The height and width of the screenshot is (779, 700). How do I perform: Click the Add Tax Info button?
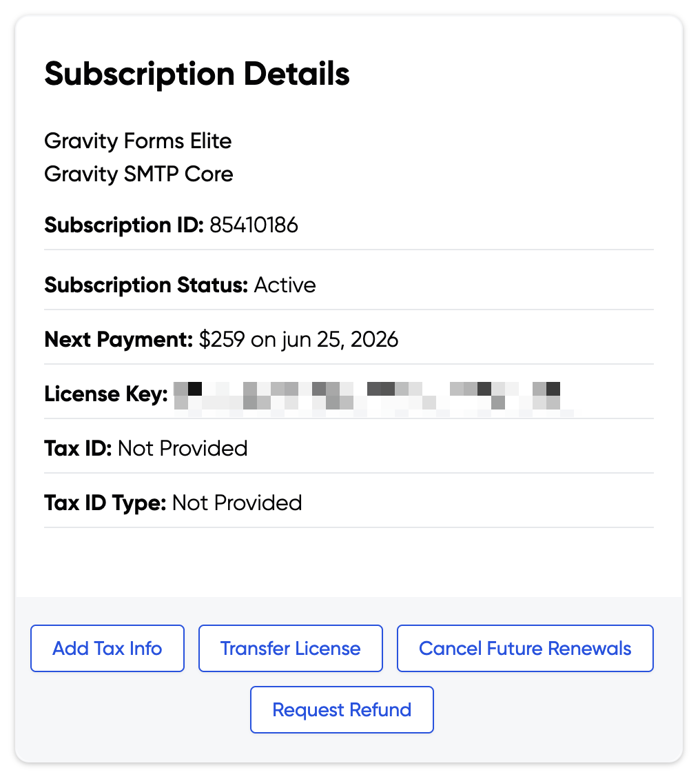coord(107,648)
